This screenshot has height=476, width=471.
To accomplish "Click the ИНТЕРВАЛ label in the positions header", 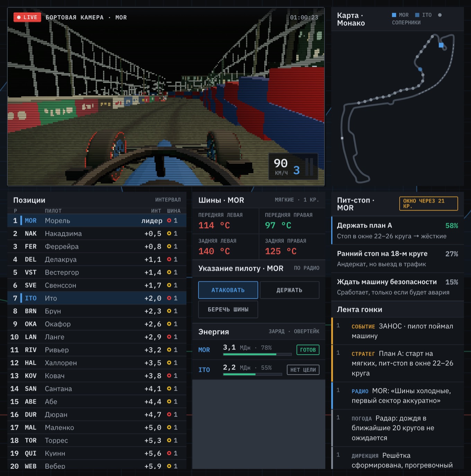I will [x=168, y=200].
